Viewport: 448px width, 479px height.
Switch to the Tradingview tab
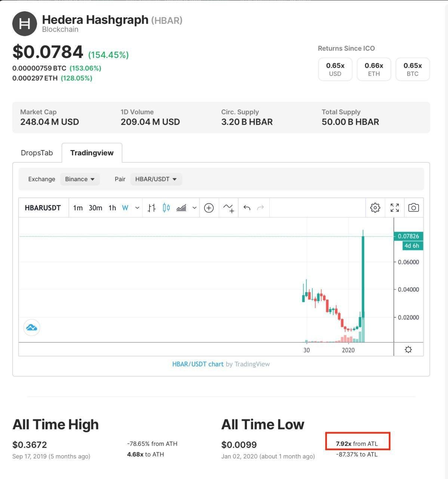tap(92, 153)
